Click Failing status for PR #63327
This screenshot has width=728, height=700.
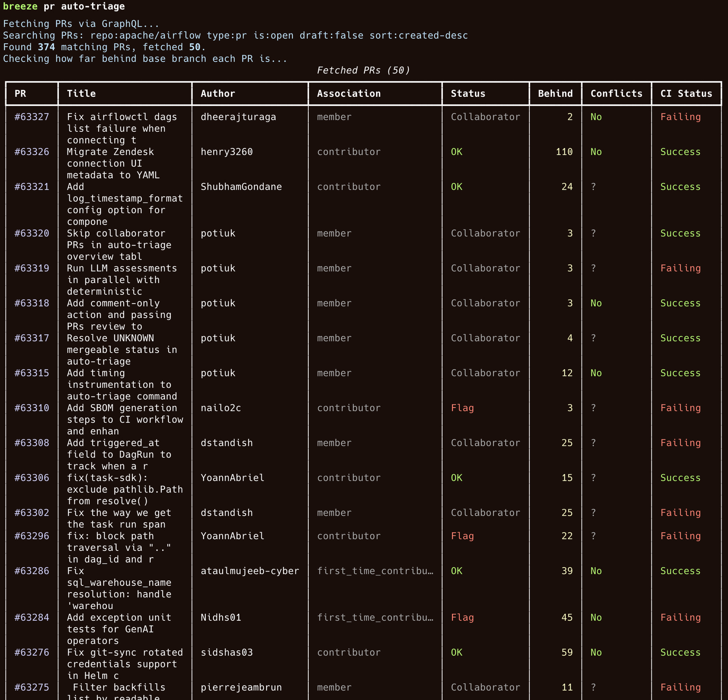(680, 117)
